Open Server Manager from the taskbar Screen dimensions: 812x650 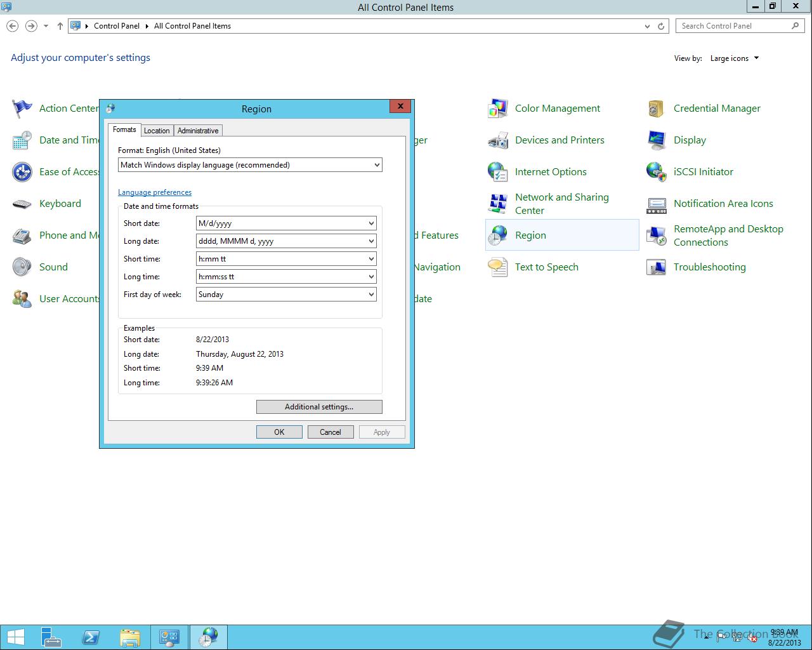pyautogui.click(x=51, y=637)
